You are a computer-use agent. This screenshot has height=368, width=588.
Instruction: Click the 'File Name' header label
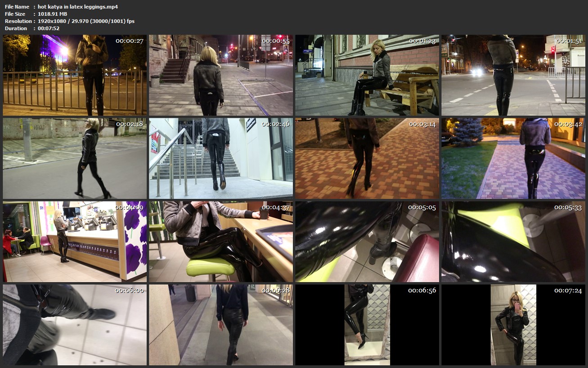click(x=17, y=7)
